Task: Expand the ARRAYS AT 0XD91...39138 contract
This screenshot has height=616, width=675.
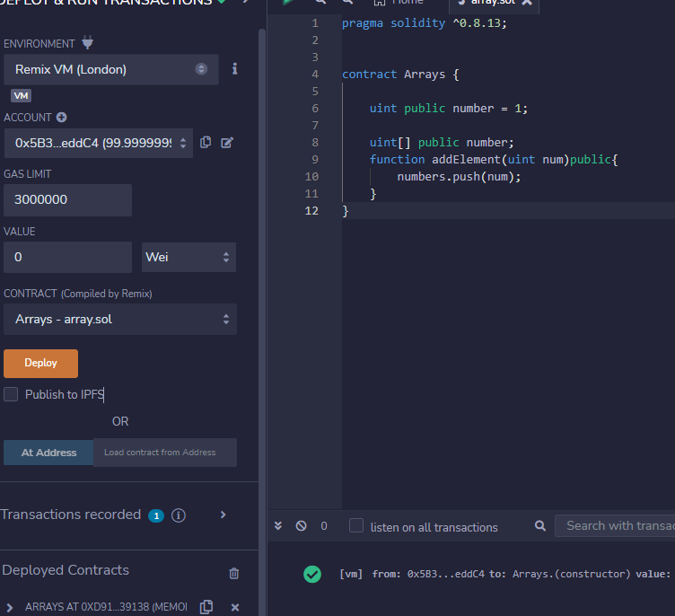Action: tap(10, 607)
